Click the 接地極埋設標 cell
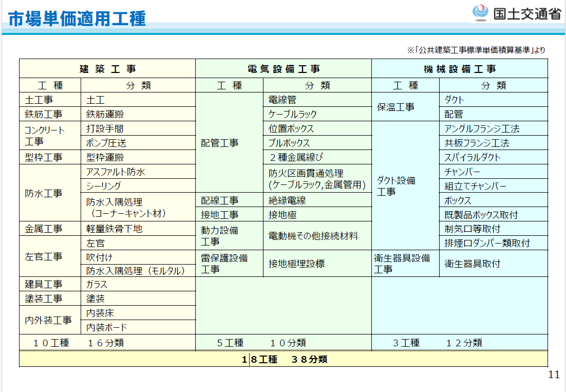566x392 pixels. 317,264
